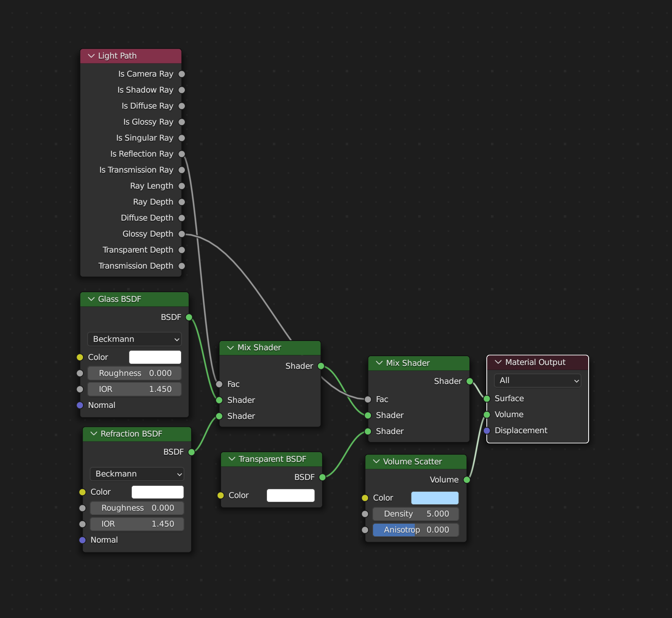Click the Transparent Depth output socket

coord(182,250)
